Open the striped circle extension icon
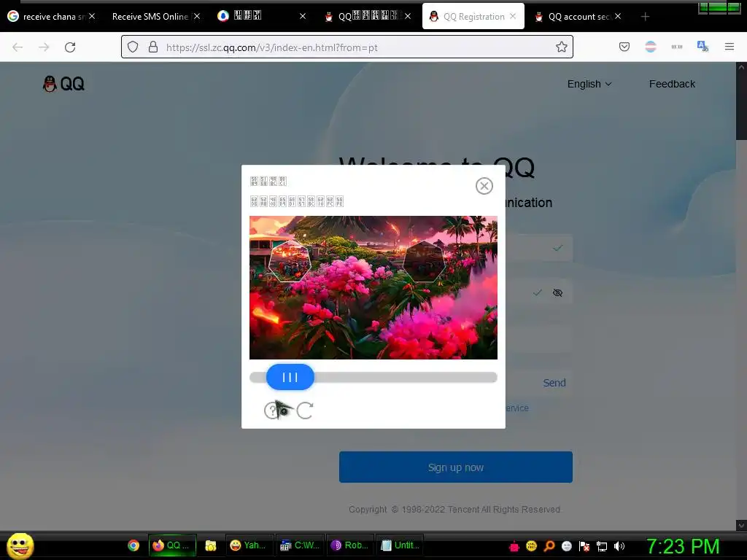 tap(650, 47)
